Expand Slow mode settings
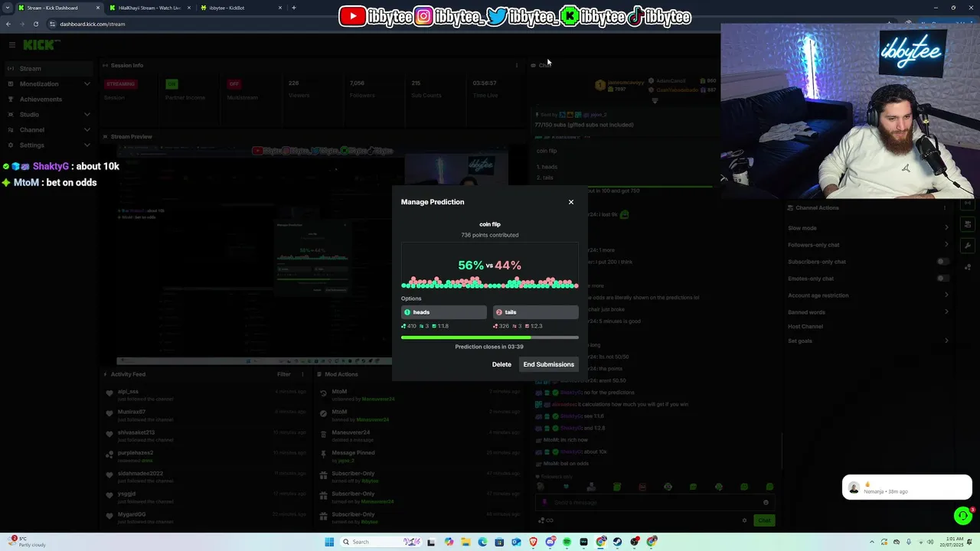Screen dimensions: 980x551 pos(867,228)
